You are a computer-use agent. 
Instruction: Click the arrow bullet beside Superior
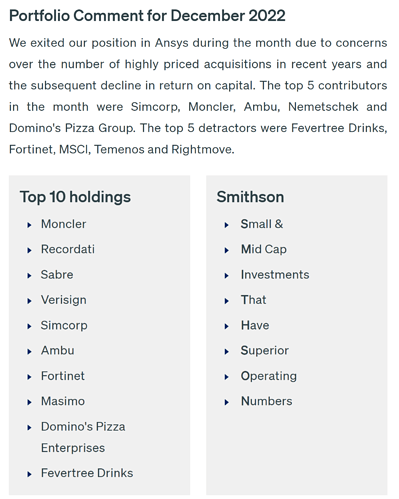227,352
